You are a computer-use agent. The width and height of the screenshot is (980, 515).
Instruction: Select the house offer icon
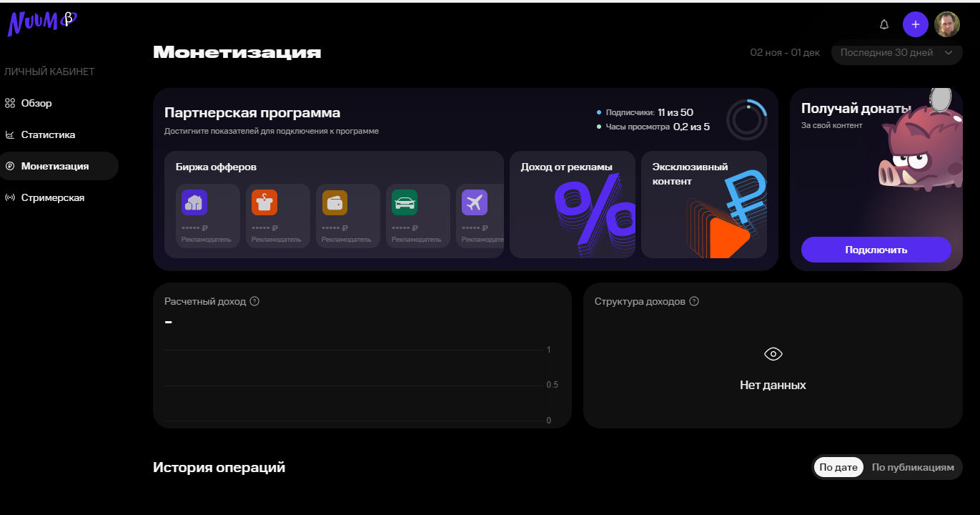point(194,202)
